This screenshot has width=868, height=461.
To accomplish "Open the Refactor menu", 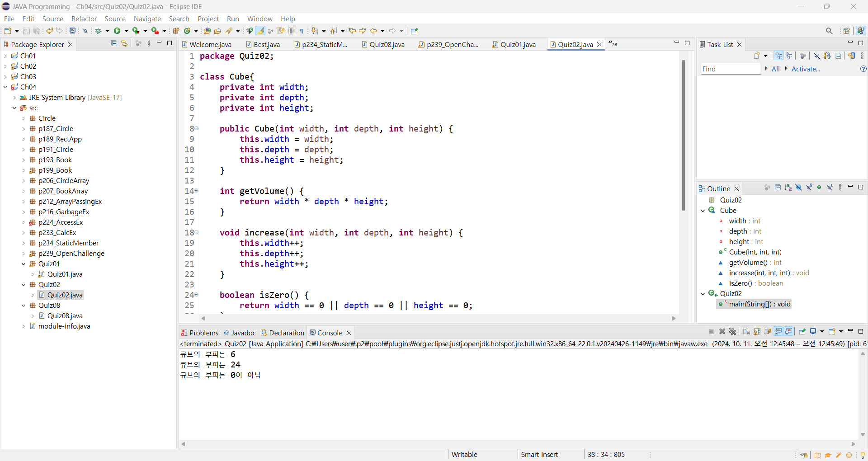I will click(84, 19).
